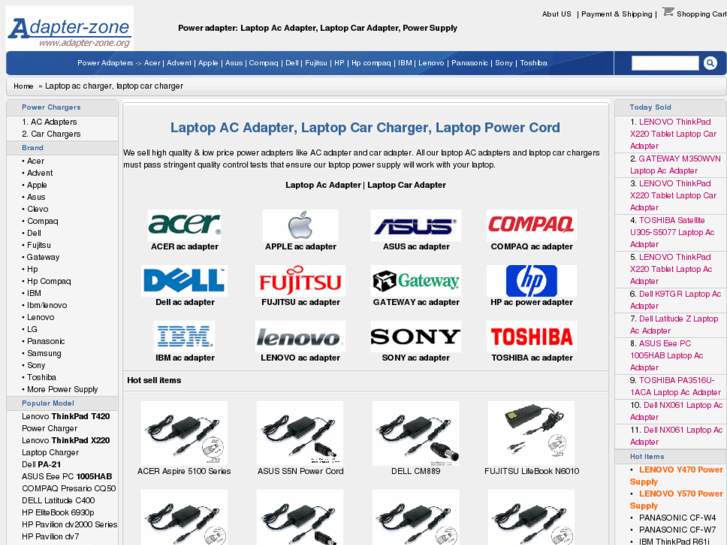Click the Adapter-zone site logo
Viewport: 727px width, 545px height.
coord(70,28)
